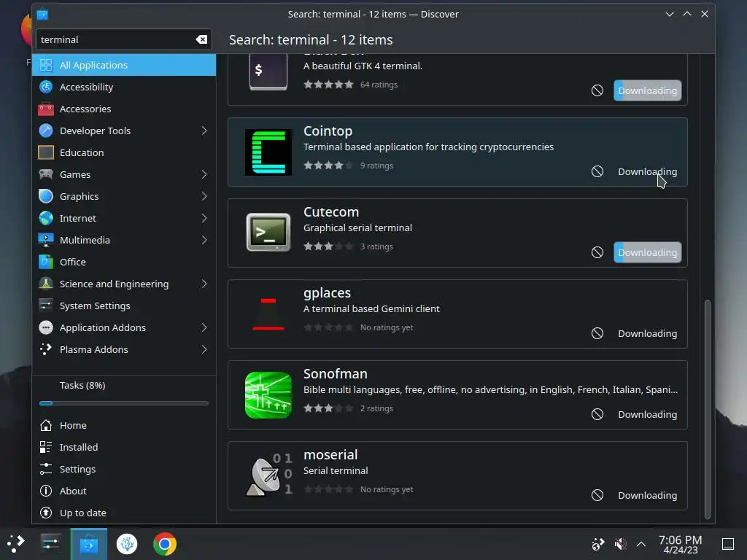Click the Accessories toolbox icon
Screen dimensions: 747x560
point(46,109)
